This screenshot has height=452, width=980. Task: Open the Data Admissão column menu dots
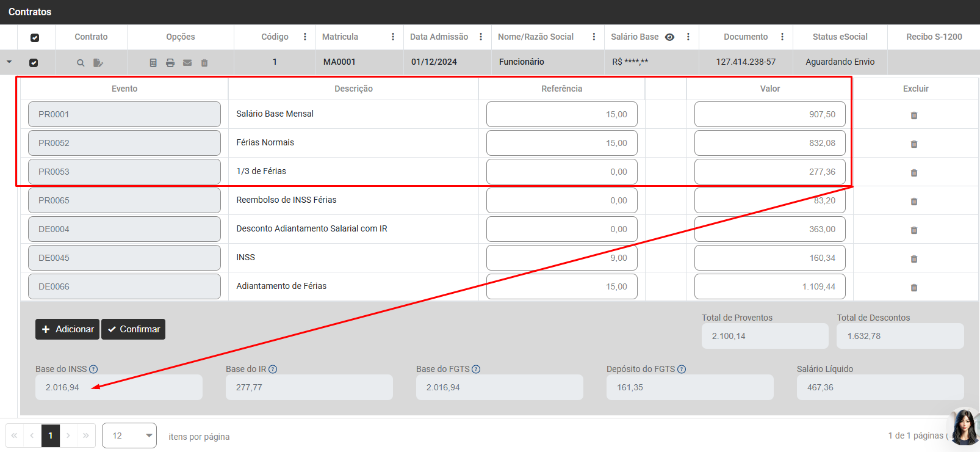(481, 37)
